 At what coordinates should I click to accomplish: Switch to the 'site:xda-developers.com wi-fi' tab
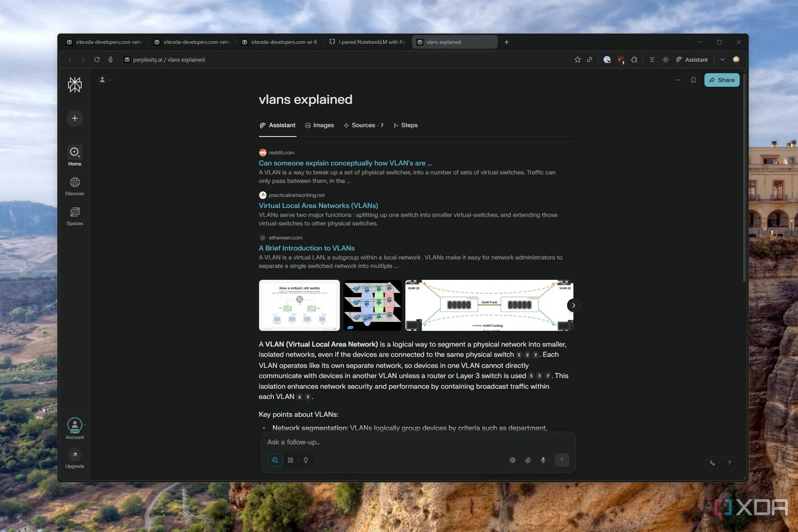tap(280, 42)
